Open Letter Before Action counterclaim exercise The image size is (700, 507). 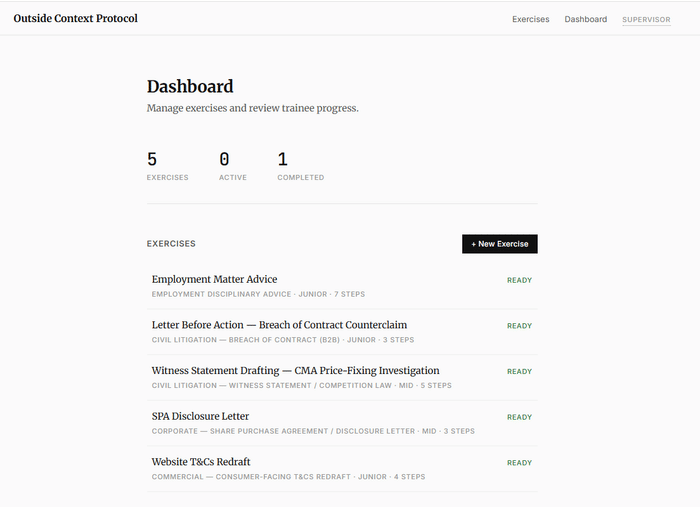[279, 325]
